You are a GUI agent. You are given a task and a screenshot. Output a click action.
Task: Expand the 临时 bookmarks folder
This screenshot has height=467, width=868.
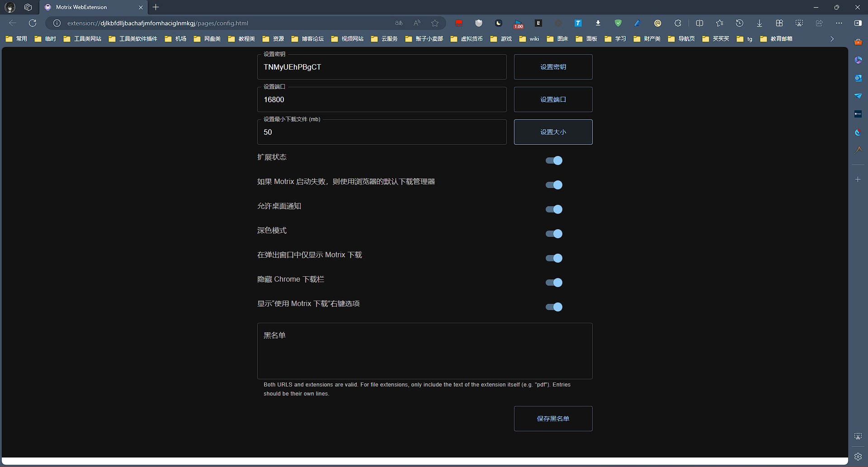pyautogui.click(x=45, y=39)
